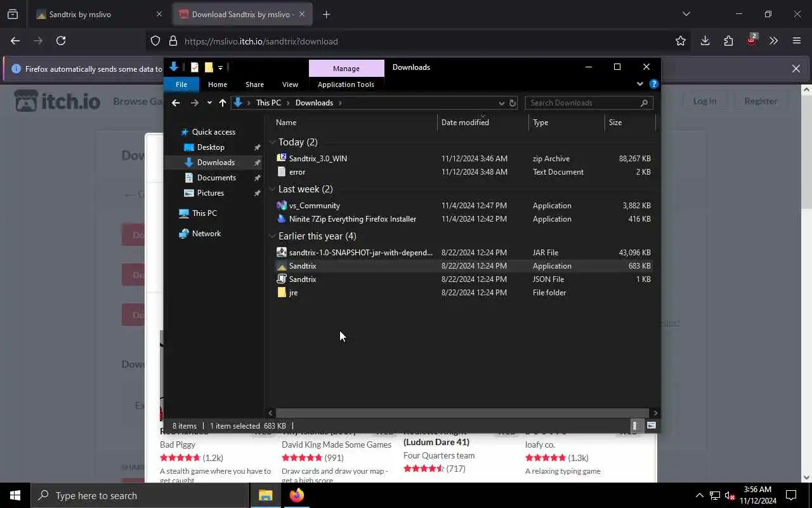The image size is (812, 508).
Task: Select the Sandtrix Application file icon
Action: [x=282, y=265]
